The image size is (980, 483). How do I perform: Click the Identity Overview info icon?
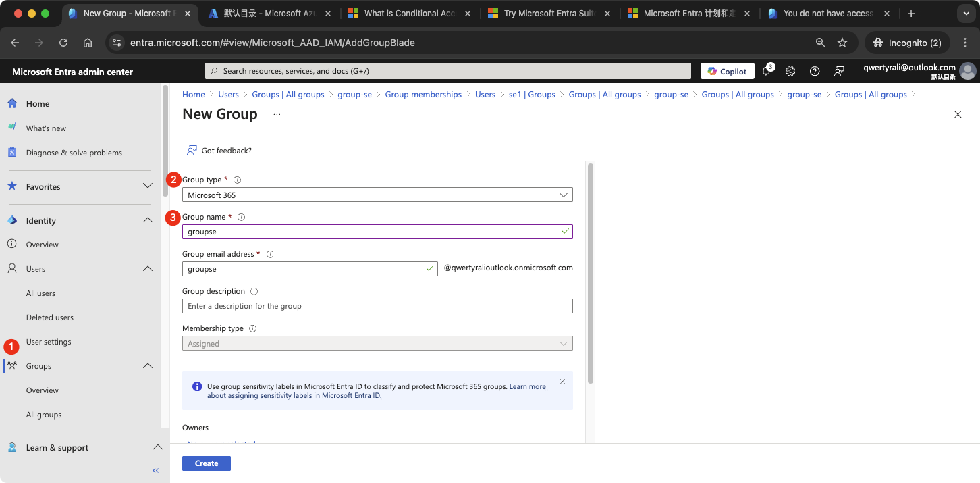click(x=12, y=244)
